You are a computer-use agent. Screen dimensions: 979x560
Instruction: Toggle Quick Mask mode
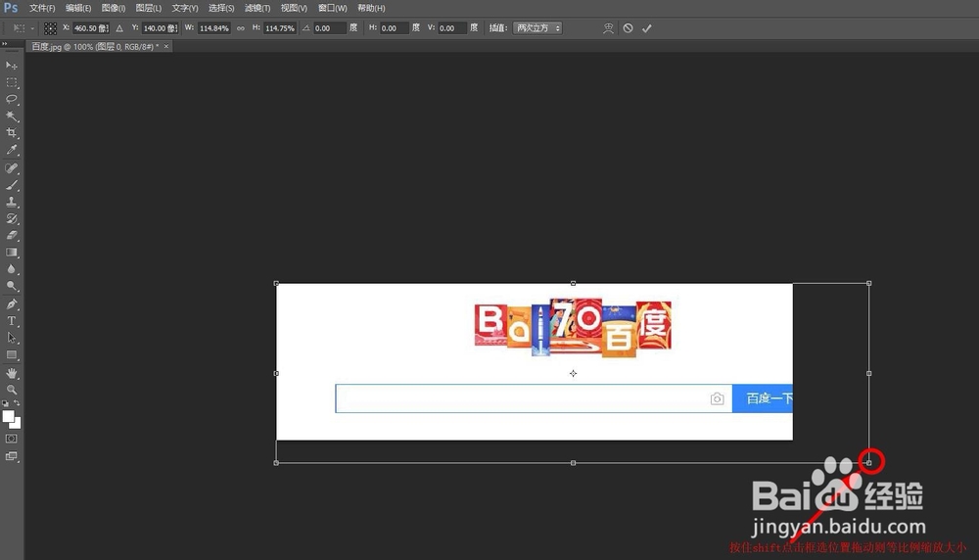tap(11, 439)
